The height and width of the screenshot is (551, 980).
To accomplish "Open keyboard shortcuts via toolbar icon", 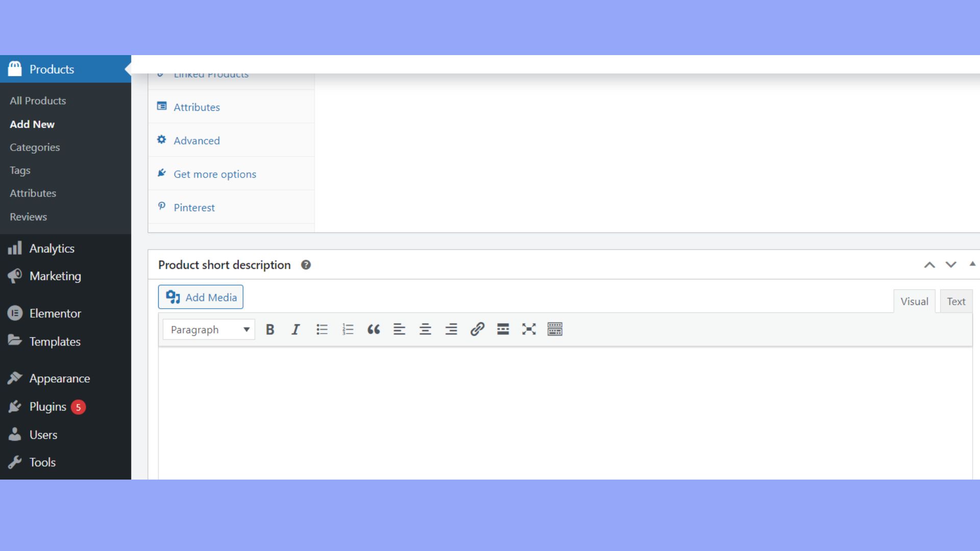I will click(x=555, y=329).
